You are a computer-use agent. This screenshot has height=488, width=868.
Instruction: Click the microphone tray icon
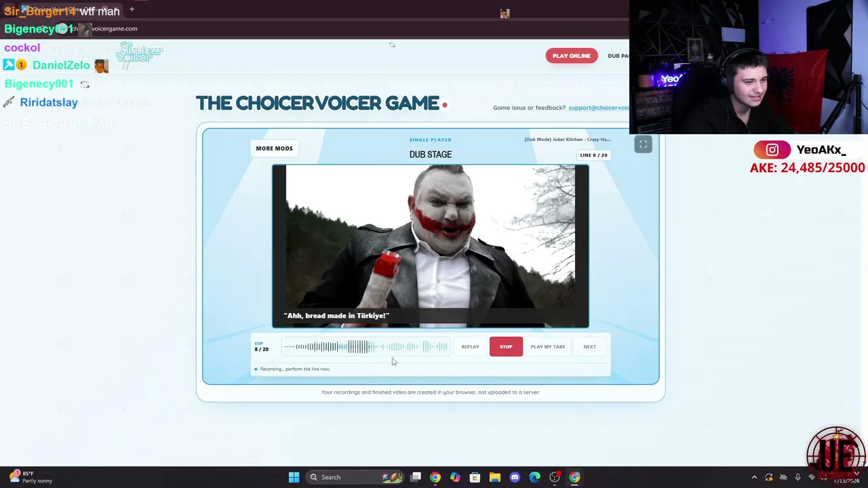tap(797, 477)
